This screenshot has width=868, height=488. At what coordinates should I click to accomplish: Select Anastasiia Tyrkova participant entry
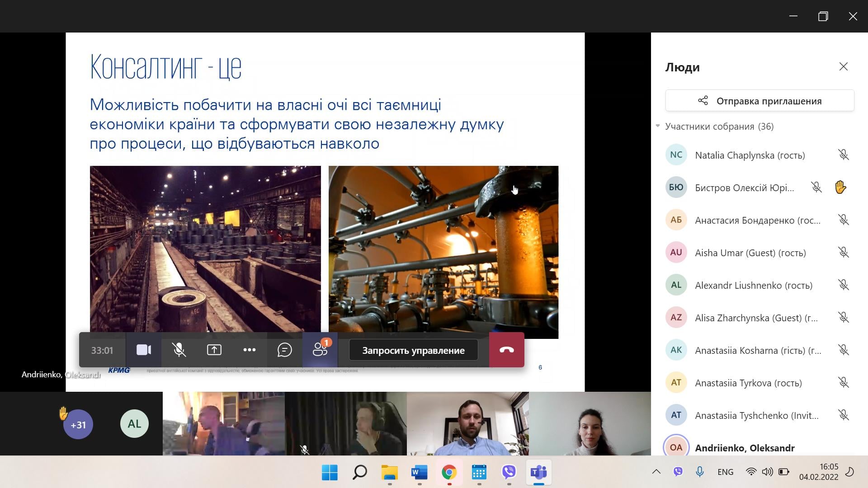tap(748, 383)
